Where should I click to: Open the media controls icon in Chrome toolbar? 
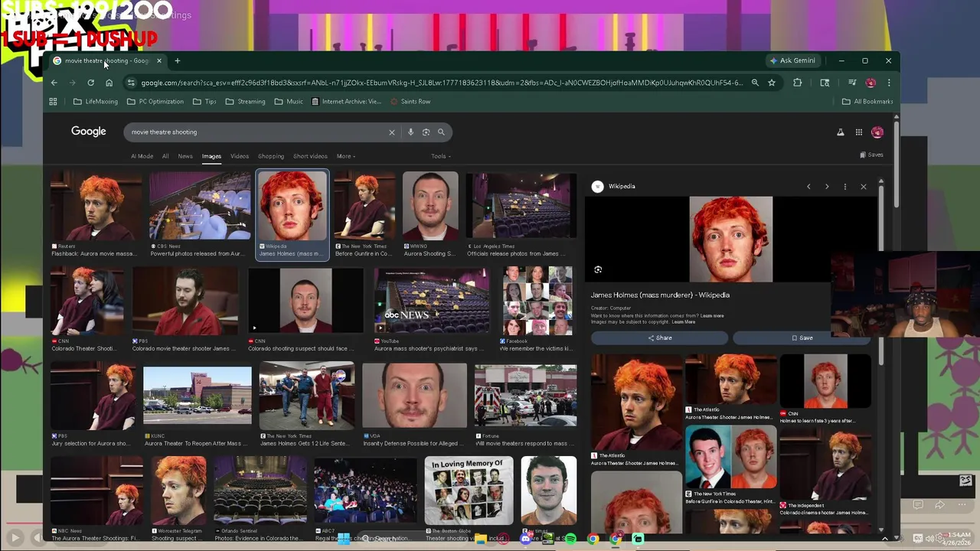[x=852, y=83]
